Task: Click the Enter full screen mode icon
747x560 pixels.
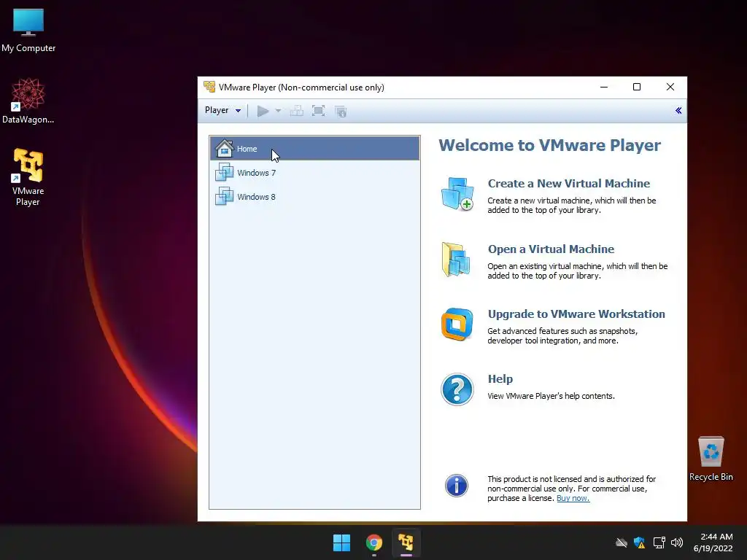Action: pyautogui.click(x=318, y=111)
